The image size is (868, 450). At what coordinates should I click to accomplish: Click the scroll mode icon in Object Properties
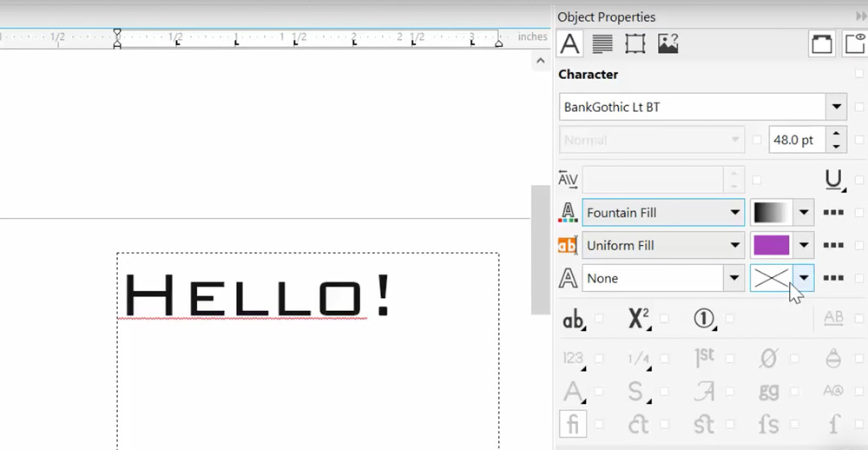[x=821, y=43]
